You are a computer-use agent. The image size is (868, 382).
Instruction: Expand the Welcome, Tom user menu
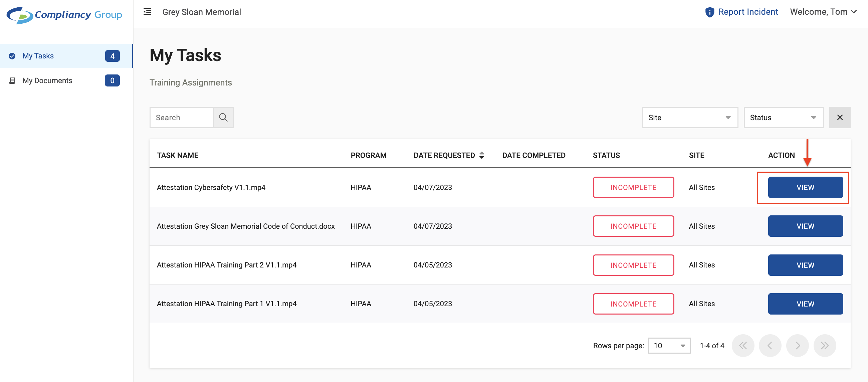823,12
